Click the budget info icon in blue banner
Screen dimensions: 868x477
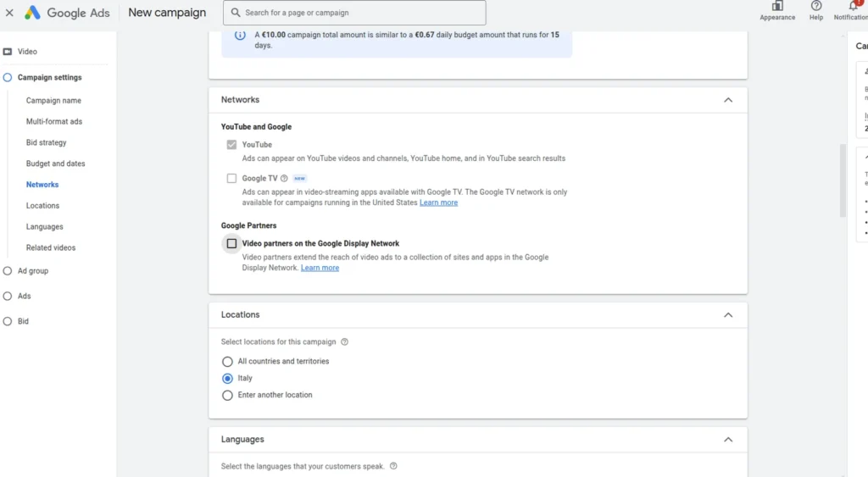pos(240,36)
